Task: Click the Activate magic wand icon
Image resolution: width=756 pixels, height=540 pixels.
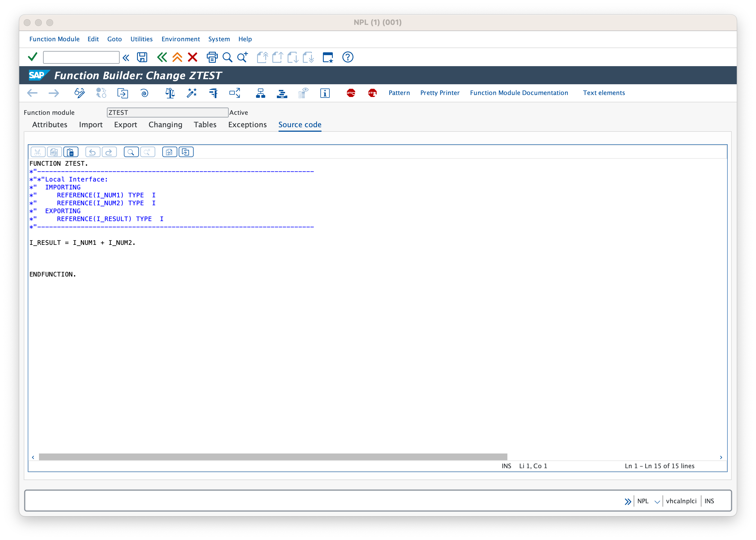Action: (192, 93)
